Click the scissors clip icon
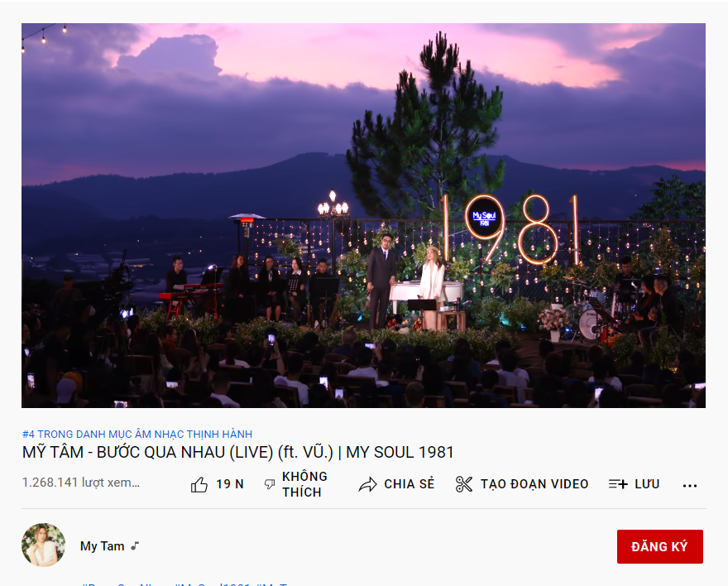728x586 pixels. tap(464, 484)
